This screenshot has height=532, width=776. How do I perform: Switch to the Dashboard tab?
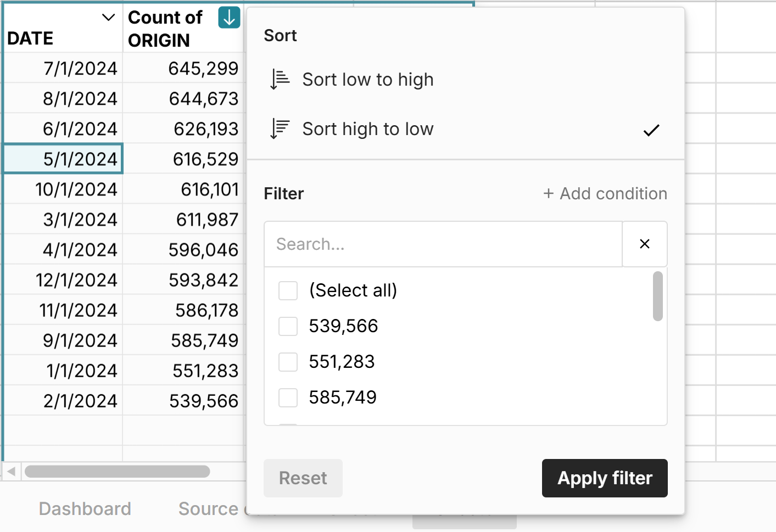pos(85,509)
